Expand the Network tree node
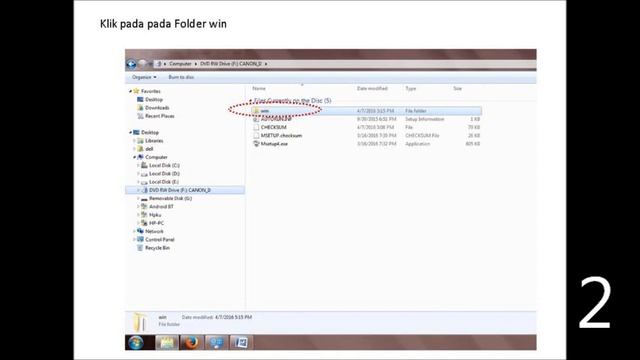Screen dimensions: 640x360 coord(134,231)
